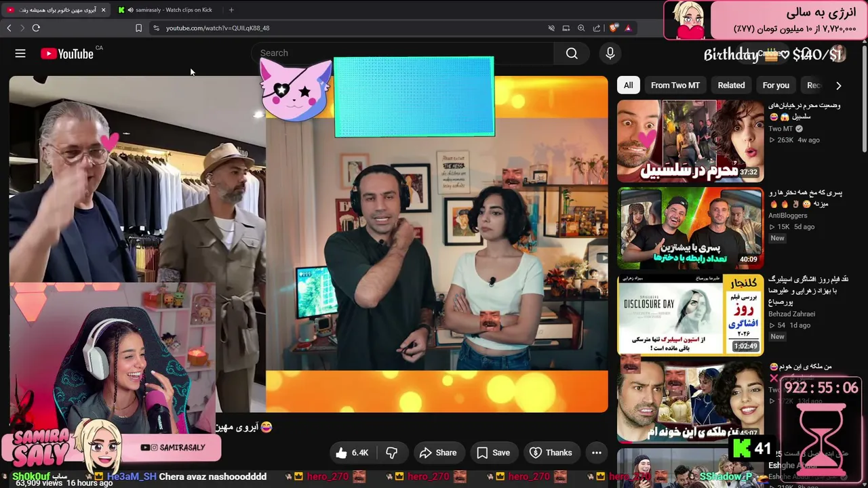The width and height of the screenshot is (868, 488).
Task: Open the AntiBloggers channel name
Action: point(788,216)
